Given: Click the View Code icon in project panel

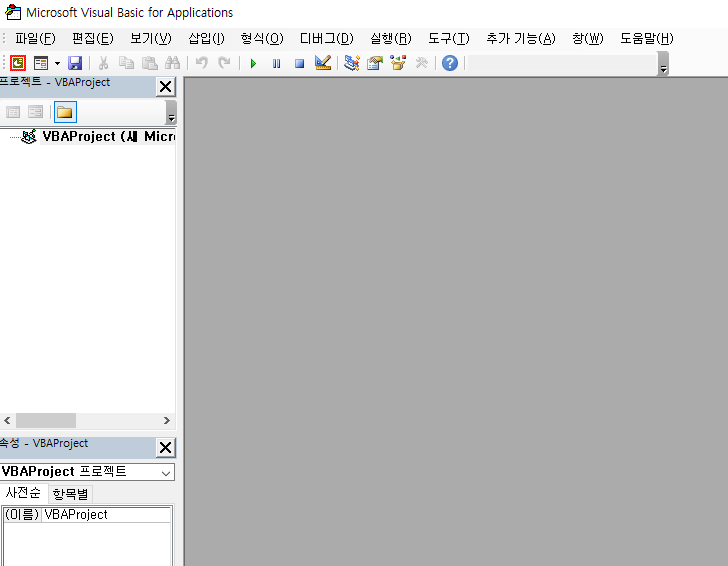Looking at the screenshot, I should pyautogui.click(x=13, y=112).
